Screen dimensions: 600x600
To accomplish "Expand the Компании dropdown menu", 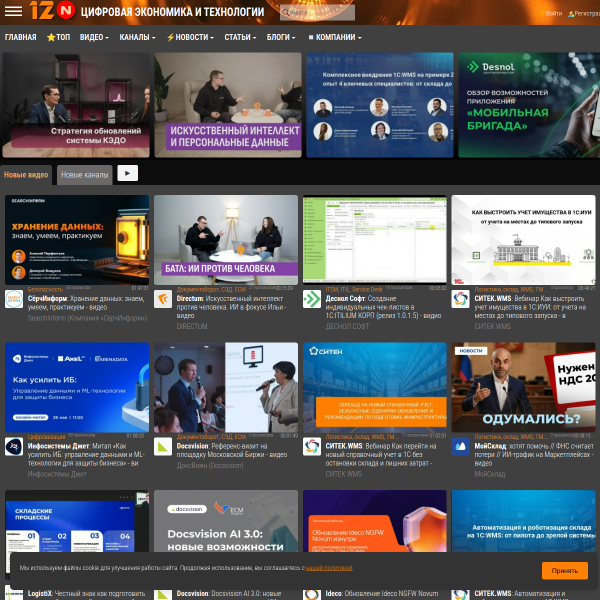I will click(335, 37).
